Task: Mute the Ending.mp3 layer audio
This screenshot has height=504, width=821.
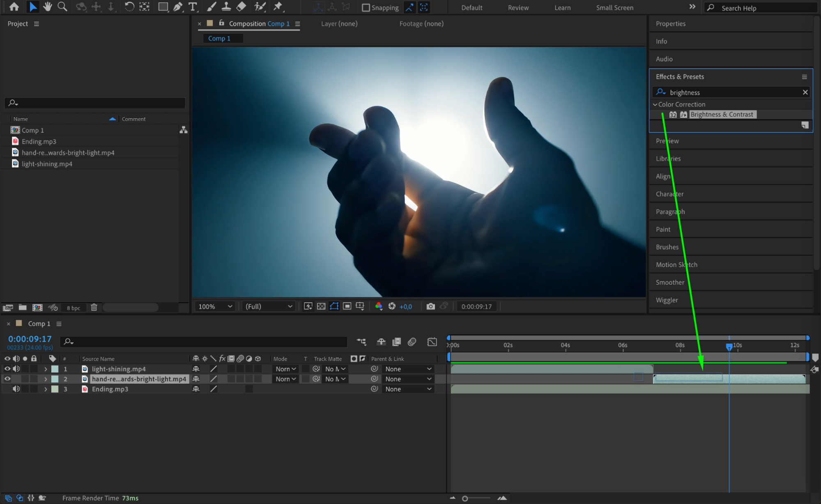Action: pos(16,389)
